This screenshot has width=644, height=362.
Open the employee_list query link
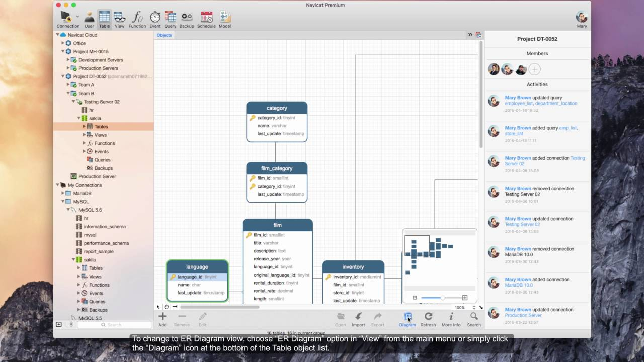(519, 103)
